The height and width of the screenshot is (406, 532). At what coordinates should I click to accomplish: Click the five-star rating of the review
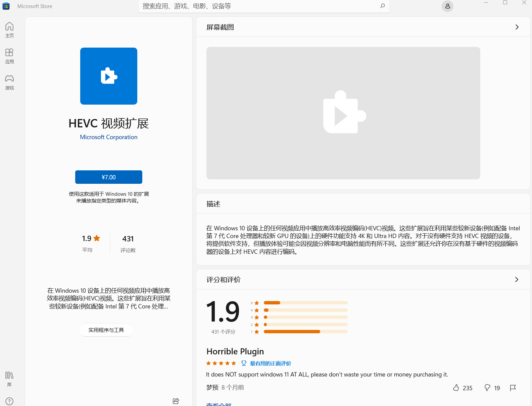[x=221, y=363]
